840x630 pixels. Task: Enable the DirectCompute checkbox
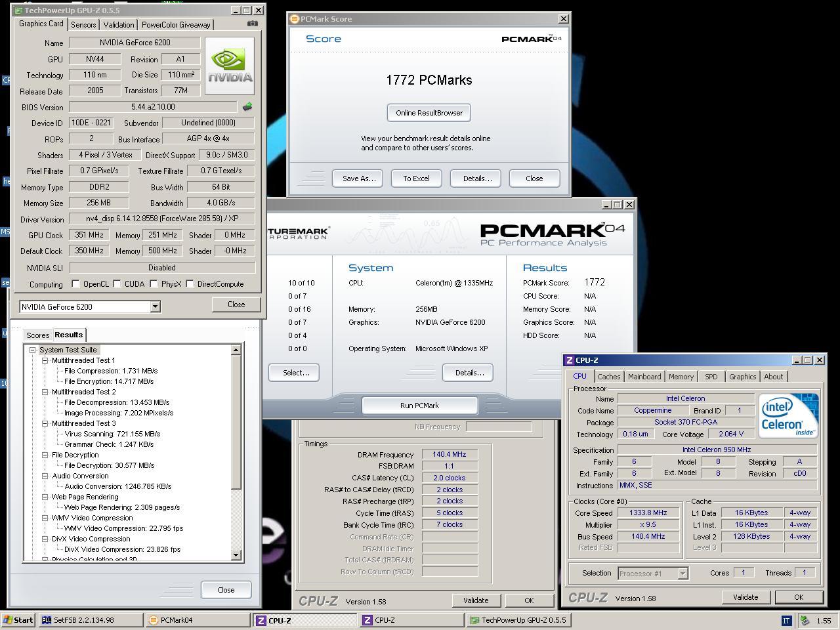click(x=190, y=284)
